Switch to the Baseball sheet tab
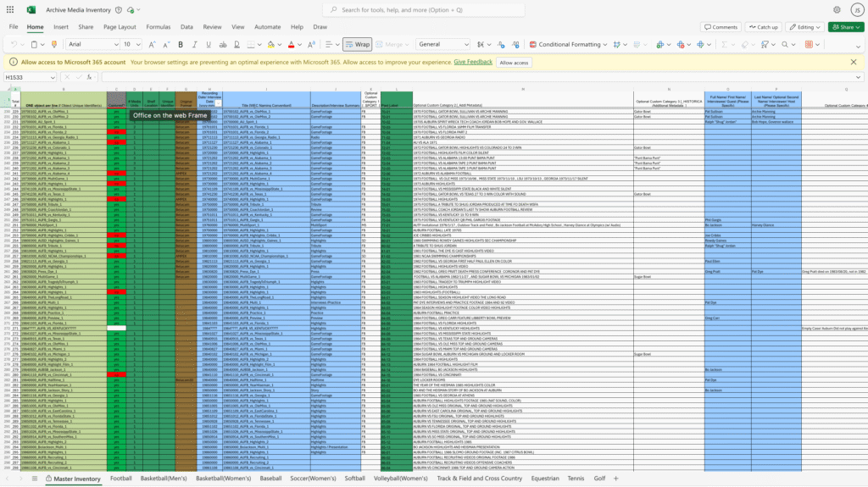This screenshot has height=487, width=868. tap(270, 479)
